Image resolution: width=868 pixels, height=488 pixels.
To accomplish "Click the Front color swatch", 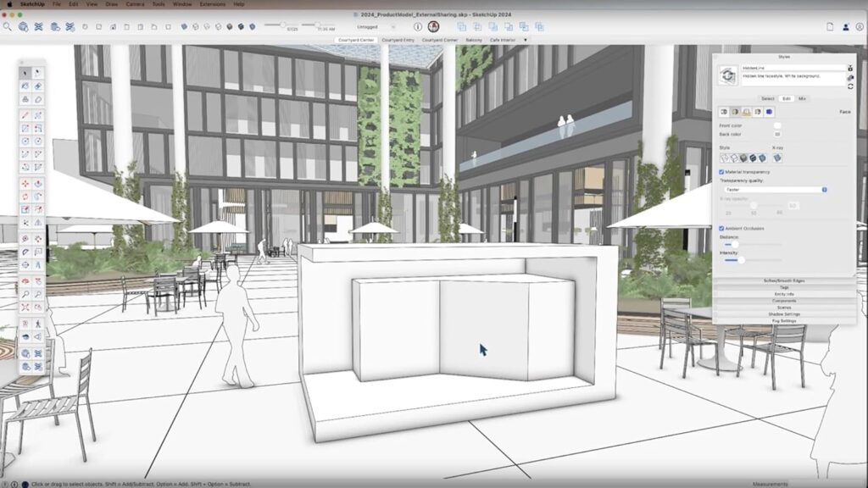I will [776, 126].
